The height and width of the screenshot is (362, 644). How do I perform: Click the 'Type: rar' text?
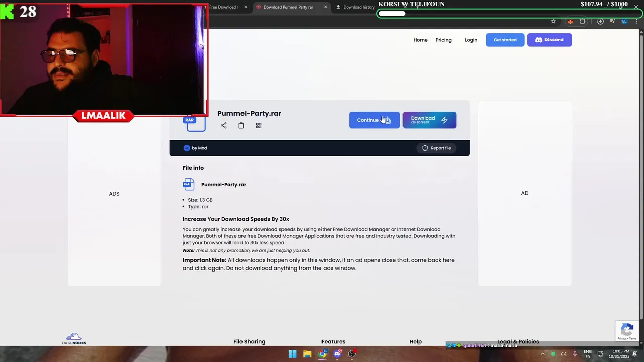198,207
